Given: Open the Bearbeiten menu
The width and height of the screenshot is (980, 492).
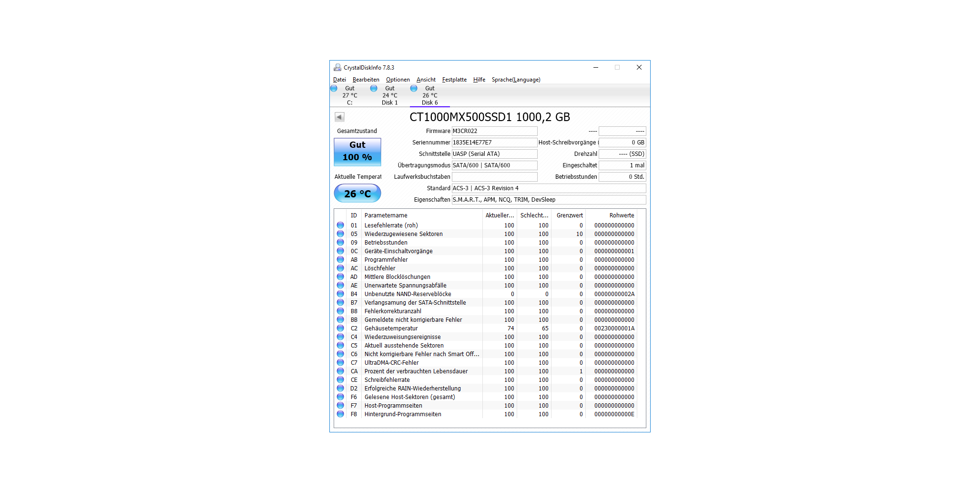Looking at the screenshot, I should click(x=366, y=80).
